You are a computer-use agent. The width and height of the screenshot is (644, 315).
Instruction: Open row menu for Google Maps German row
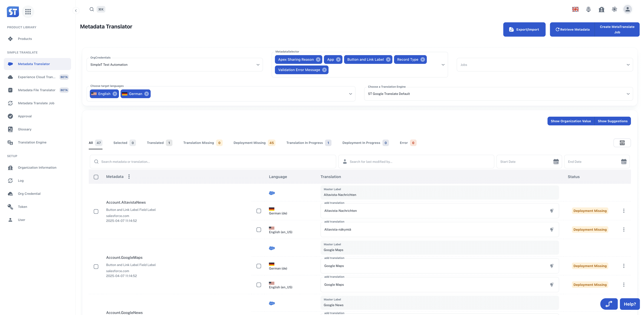pos(624,266)
